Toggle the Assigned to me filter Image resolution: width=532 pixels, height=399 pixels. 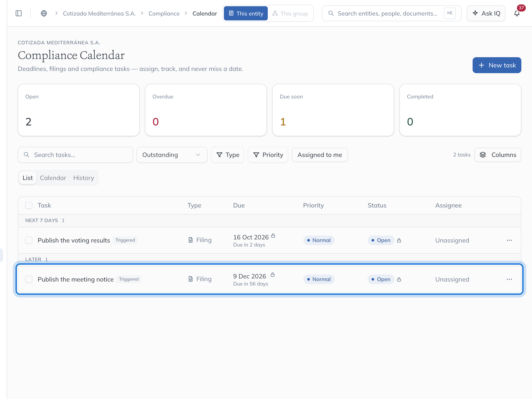(320, 155)
